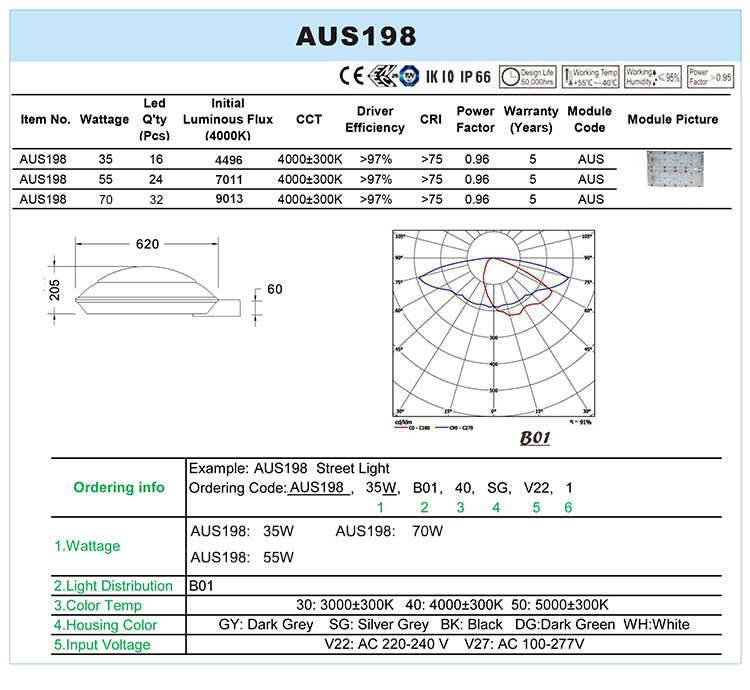This screenshot has width=750, height=690.
Task: Click the CE certification mark
Action: tap(352, 76)
